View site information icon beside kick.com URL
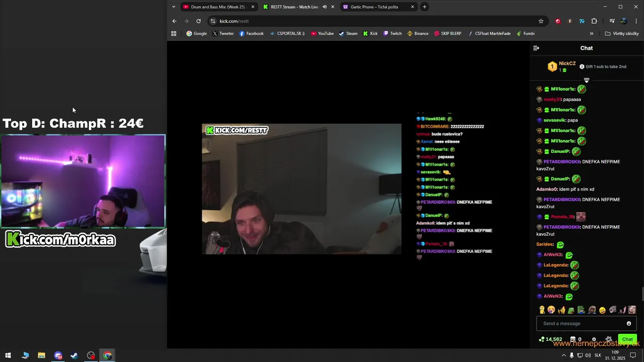 point(213,21)
